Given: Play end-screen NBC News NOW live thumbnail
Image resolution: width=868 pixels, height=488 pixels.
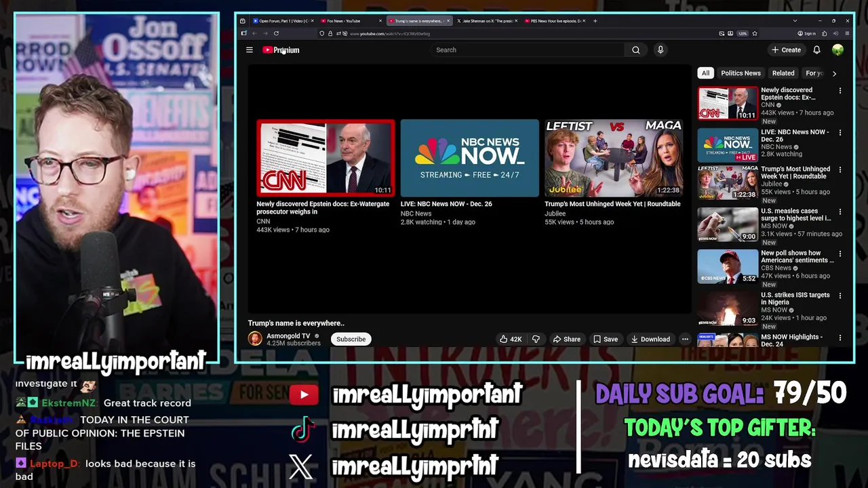Looking at the screenshot, I should tap(469, 158).
